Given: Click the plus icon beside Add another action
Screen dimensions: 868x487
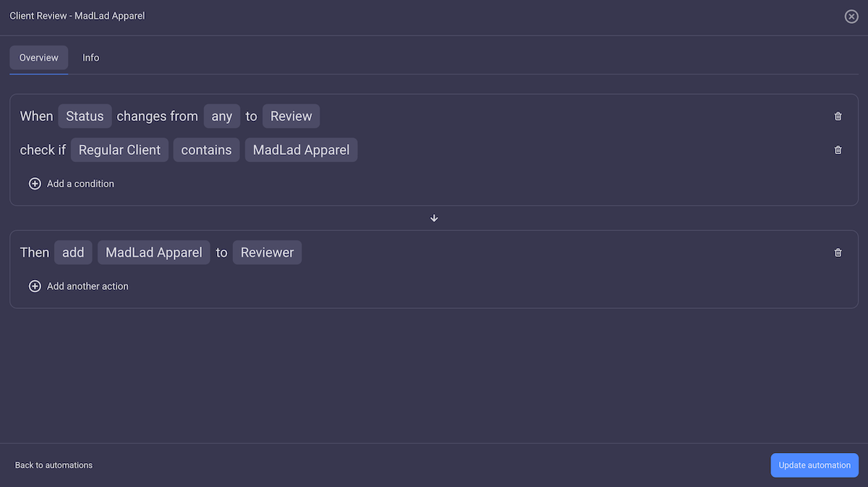Looking at the screenshot, I should [x=35, y=286].
